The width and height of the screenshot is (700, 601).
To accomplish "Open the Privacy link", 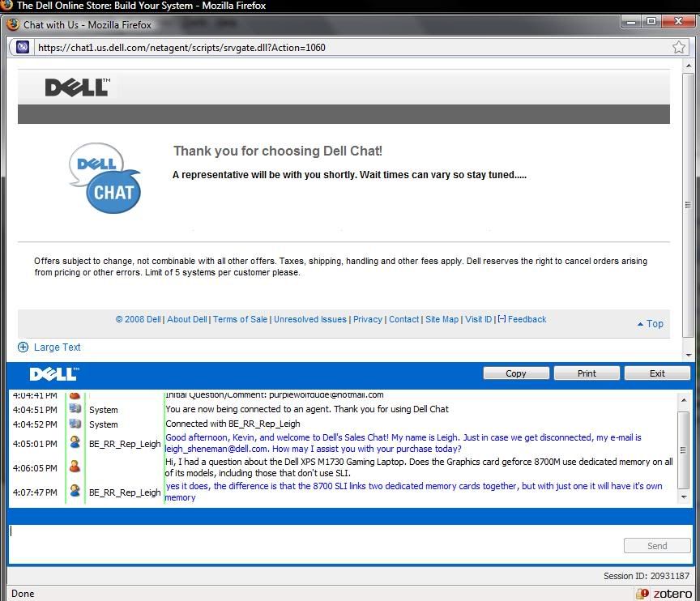I will (x=368, y=319).
